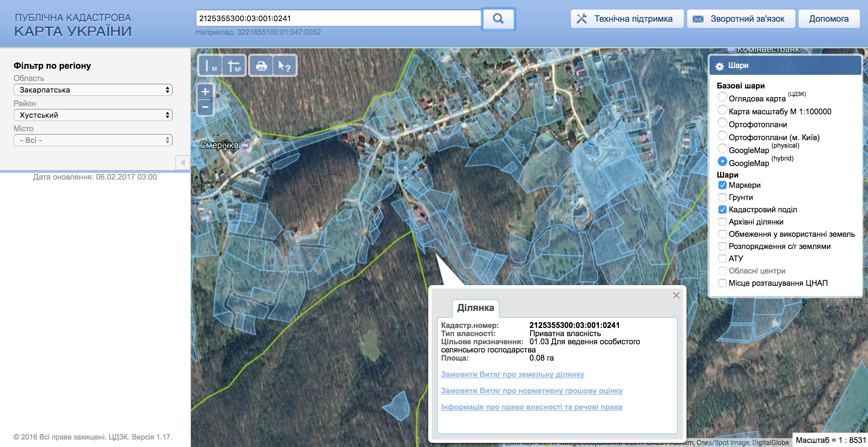This screenshot has width=868, height=447.
Task: Click Замовити Витяг про земельну ділянку link
Action: point(512,374)
